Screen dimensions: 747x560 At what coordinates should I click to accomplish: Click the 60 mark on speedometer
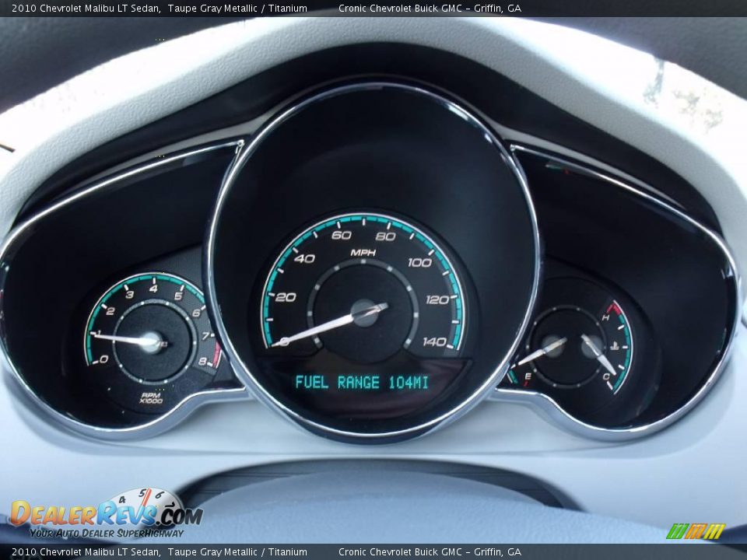(x=341, y=235)
